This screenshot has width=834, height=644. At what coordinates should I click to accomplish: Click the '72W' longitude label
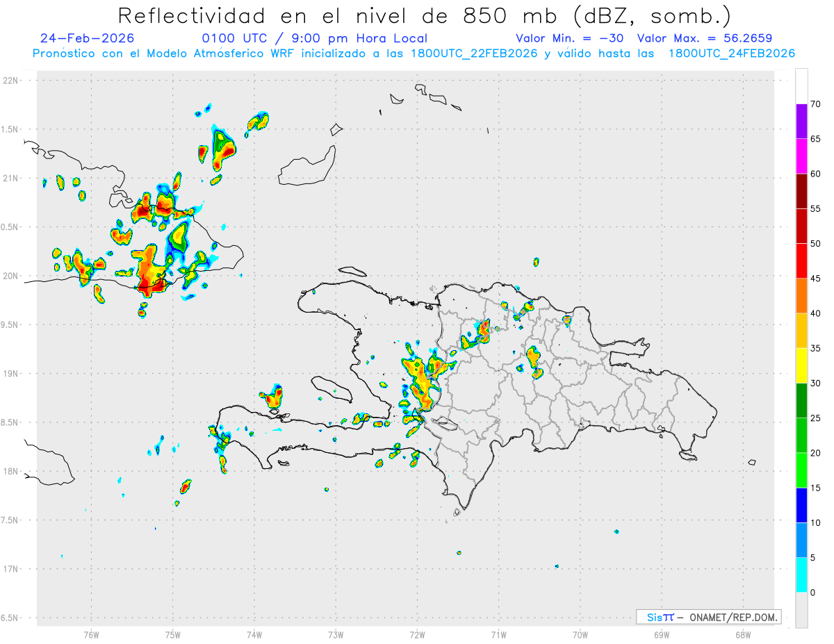(417, 634)
